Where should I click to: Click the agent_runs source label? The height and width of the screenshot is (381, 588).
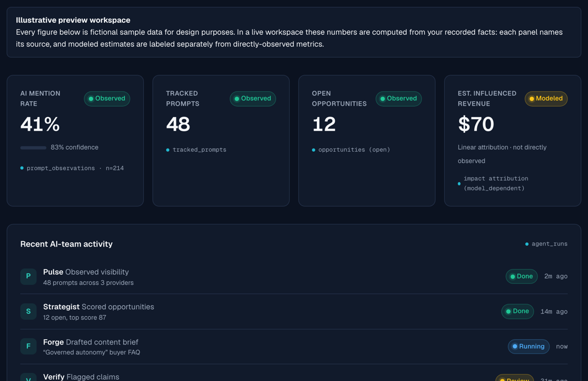click(x=547, y=244)
